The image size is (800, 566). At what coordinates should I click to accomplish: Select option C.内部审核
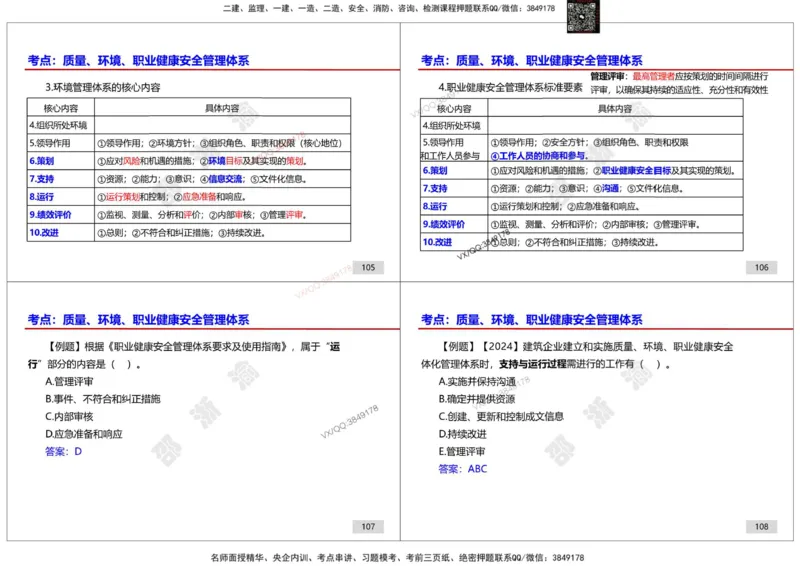pos(69,416)
